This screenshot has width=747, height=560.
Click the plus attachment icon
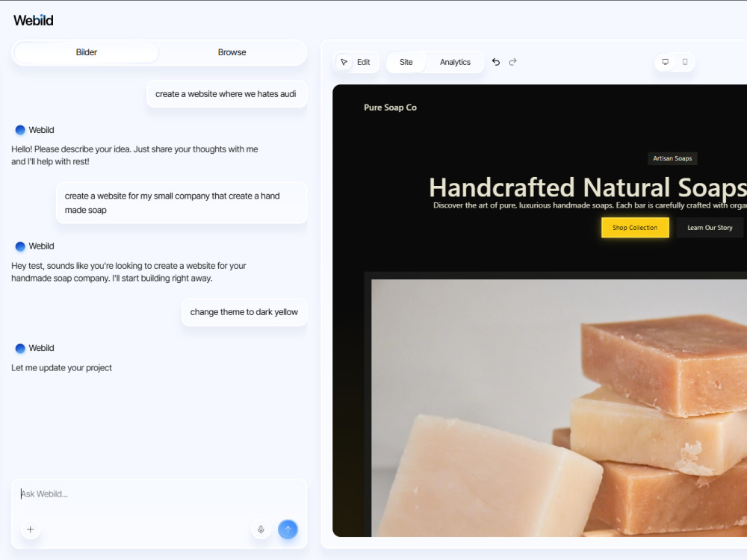click(31, 529)
